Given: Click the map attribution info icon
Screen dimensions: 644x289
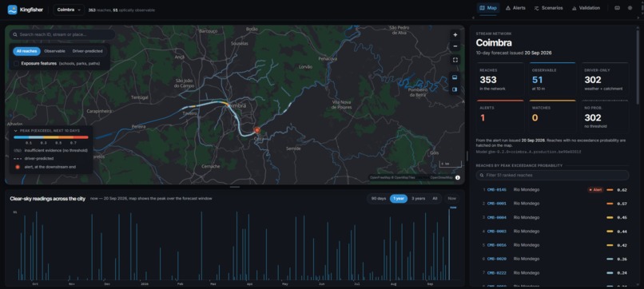Looking at the screenshot, I should [458, 178].
